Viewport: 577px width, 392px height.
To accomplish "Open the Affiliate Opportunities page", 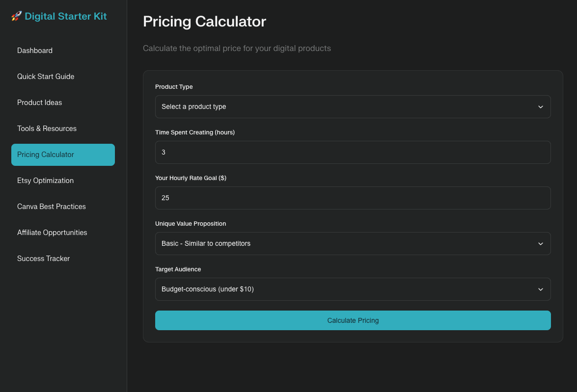I will click(52, 233).
